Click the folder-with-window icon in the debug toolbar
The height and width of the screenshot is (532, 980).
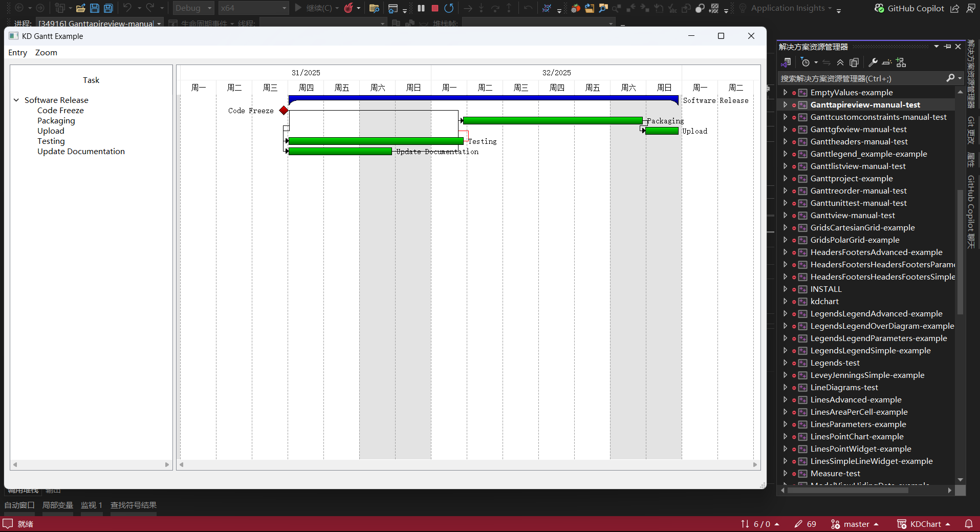pyautogui.click(x=590, y=8)
